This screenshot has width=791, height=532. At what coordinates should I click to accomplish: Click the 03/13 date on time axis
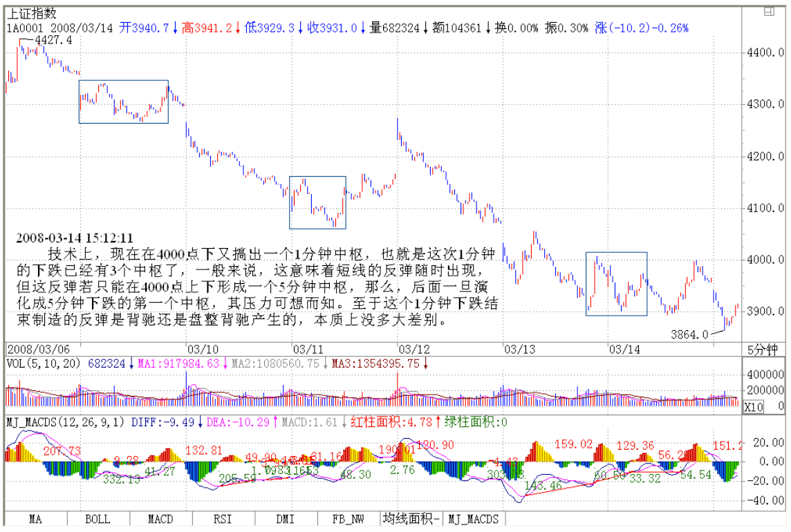tap(519, 350)
